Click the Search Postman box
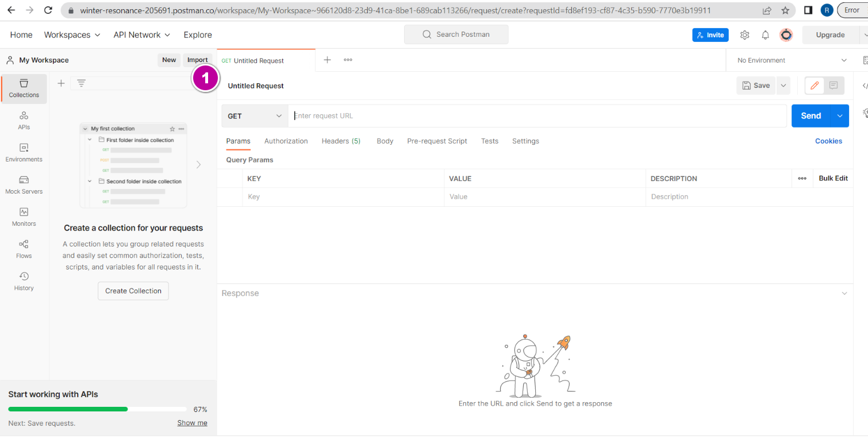 click(x=456, y=34)
